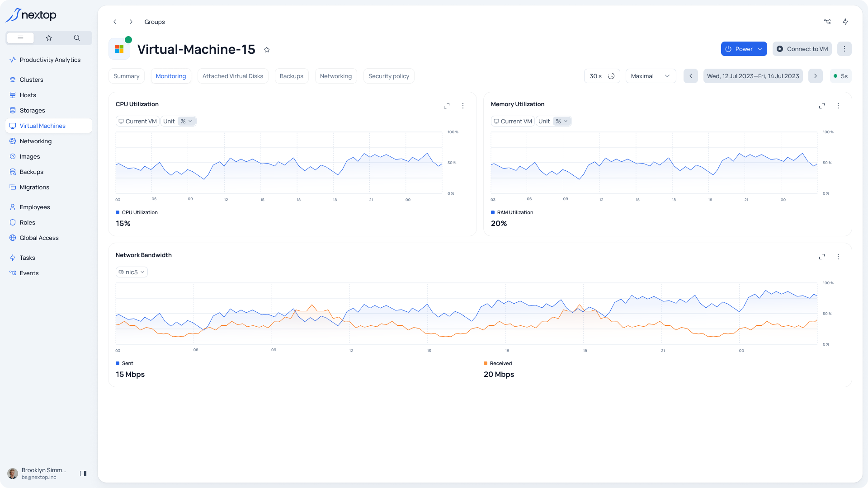The height and width of the screenshot is (488, 868).
Task: Click Connect to VM
Action: 802,49
